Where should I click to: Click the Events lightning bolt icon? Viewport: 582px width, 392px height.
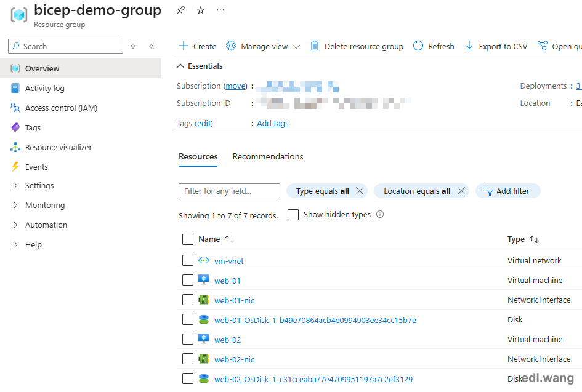(15, 167)
